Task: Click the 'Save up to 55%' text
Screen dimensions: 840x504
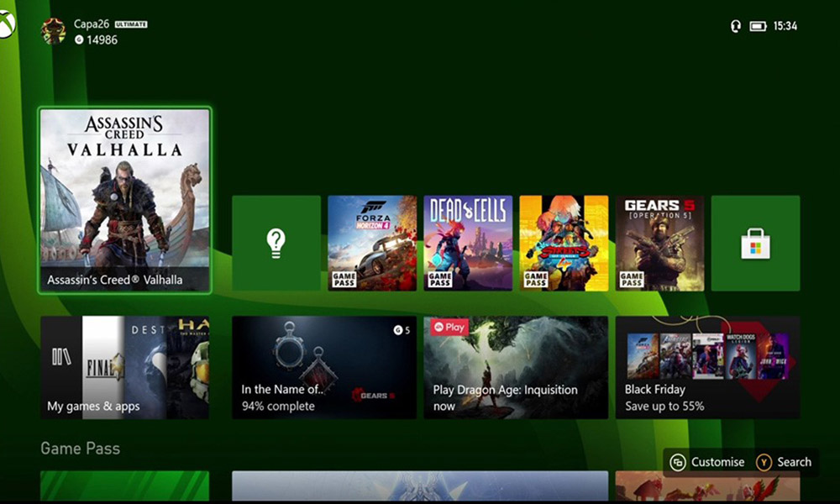Action: 664,407
